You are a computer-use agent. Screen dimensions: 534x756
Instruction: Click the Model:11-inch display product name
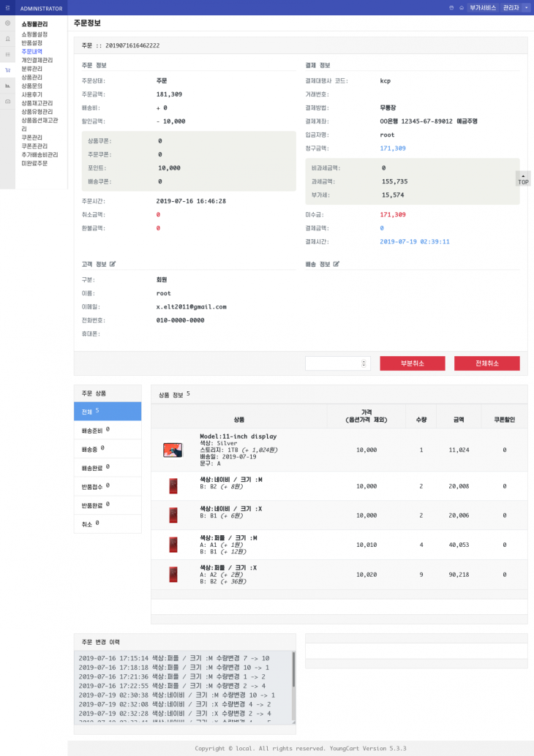point(238,436)
